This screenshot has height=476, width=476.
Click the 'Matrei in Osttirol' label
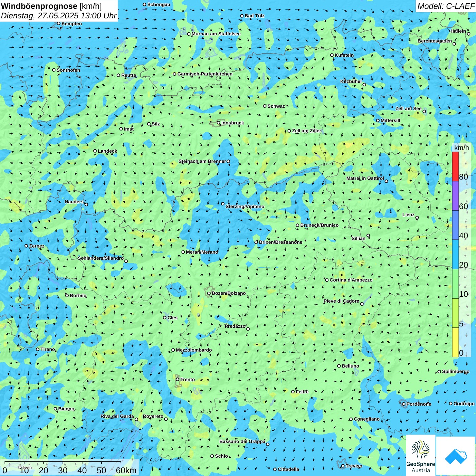pos(365,178)
